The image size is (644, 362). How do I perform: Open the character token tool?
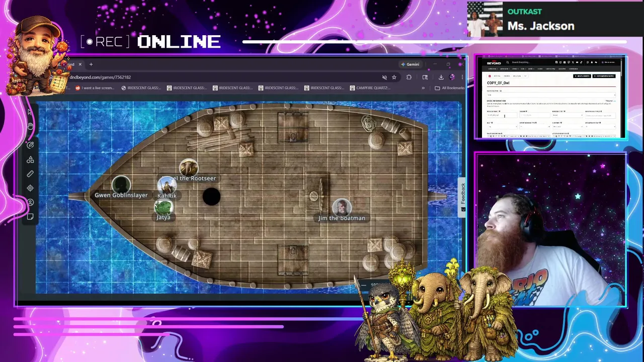pos(30,203)
